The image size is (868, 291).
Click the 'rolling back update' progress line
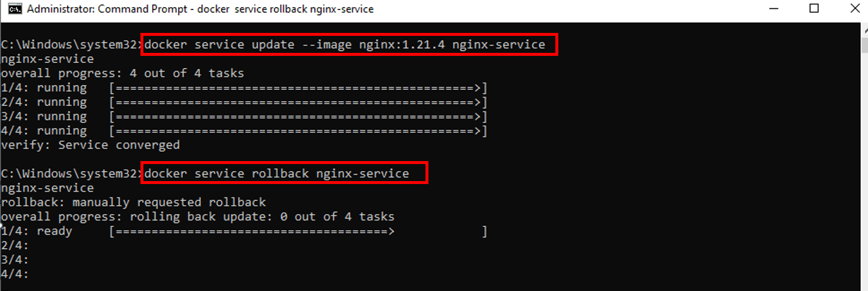pos(197,216)
